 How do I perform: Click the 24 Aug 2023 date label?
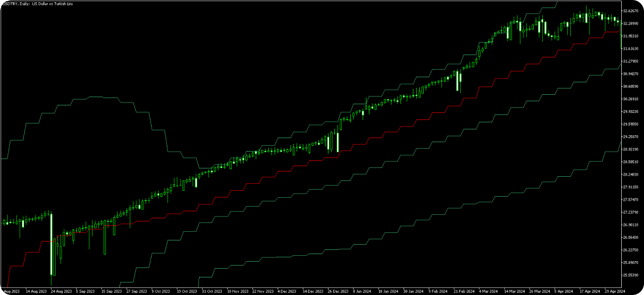(61, 290)
